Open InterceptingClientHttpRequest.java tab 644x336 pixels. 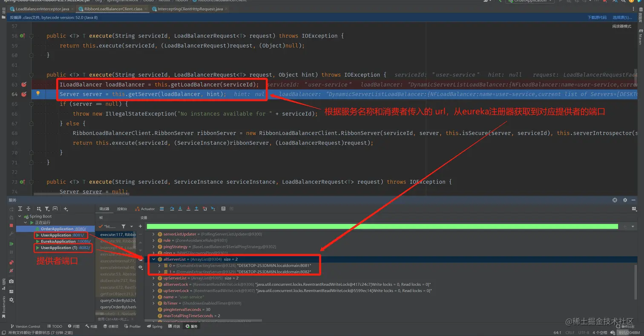190,9
